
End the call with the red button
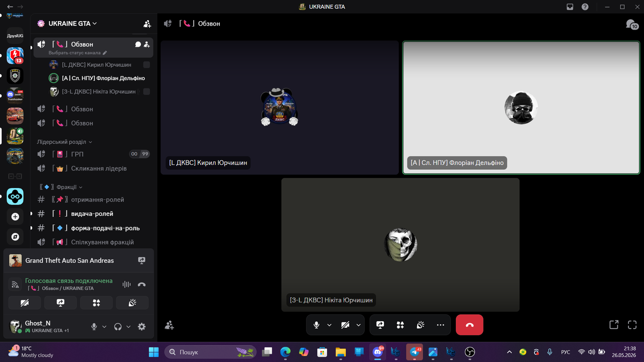tap(469, 325)
